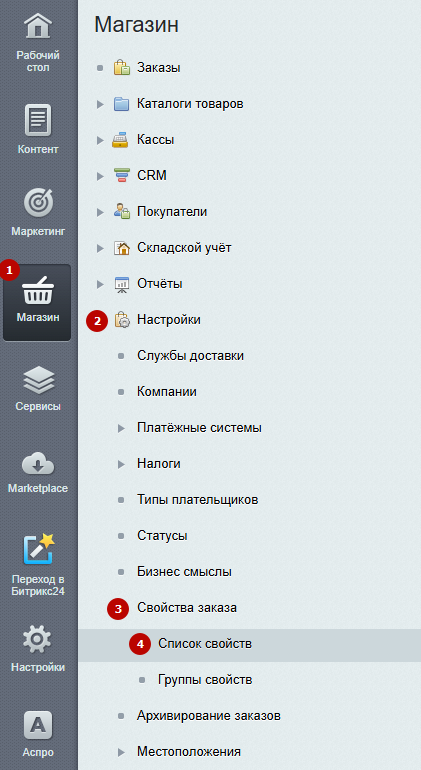Screen dimensions: 421x770
Task: Open the Контент section icon
Action: click(38, 120)
